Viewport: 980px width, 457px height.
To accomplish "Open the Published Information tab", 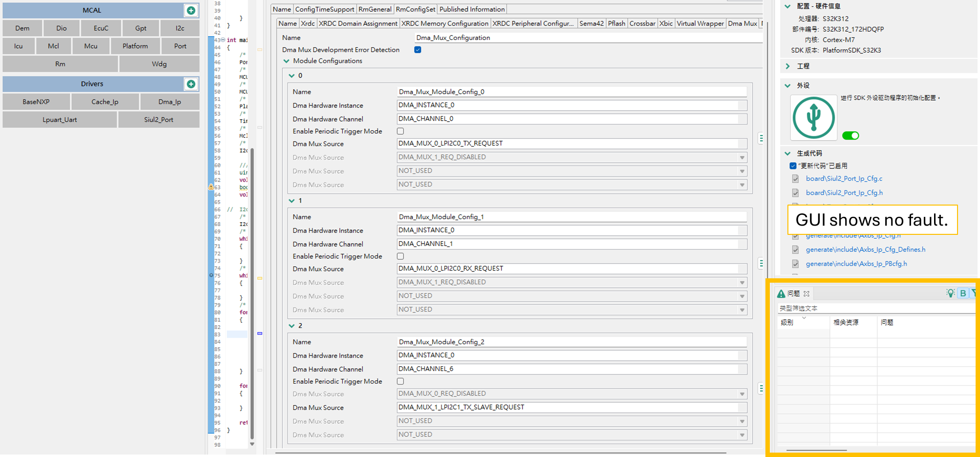I will point(472,9).
